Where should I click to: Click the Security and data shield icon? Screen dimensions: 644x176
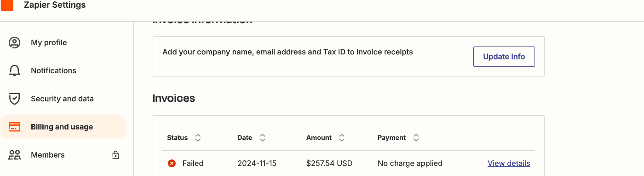(x=15, y=99)
